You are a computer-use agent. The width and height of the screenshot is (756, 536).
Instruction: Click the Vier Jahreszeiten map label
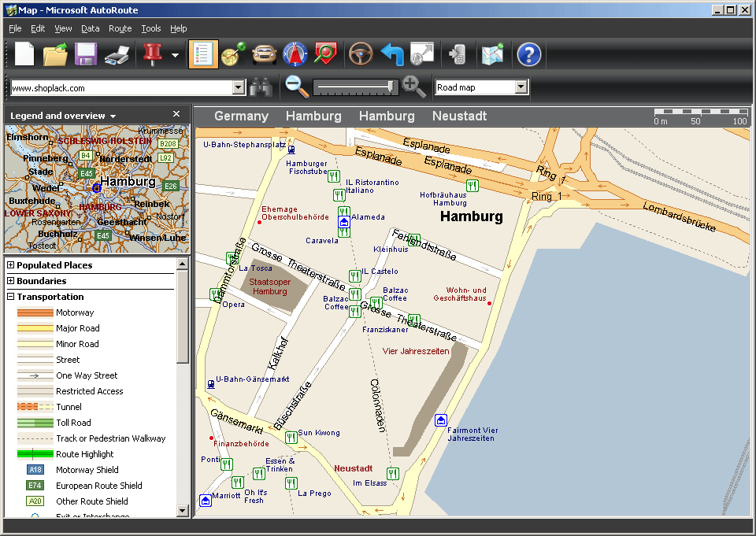(416, 351)
